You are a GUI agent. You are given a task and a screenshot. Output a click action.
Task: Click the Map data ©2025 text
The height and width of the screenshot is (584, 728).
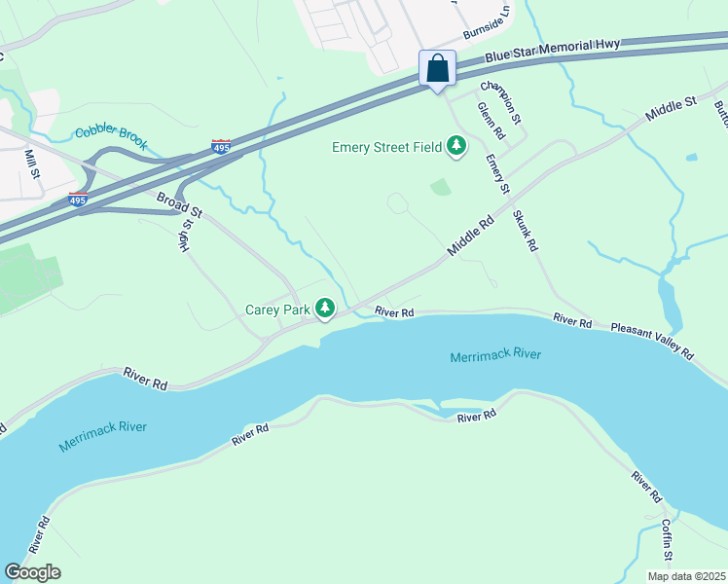click(686, 576)
